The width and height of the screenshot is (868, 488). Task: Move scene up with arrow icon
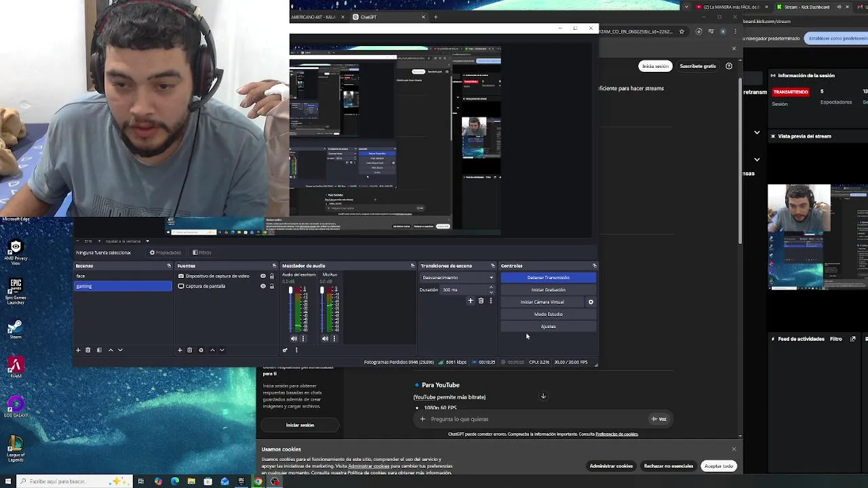(x=111, y=350)
